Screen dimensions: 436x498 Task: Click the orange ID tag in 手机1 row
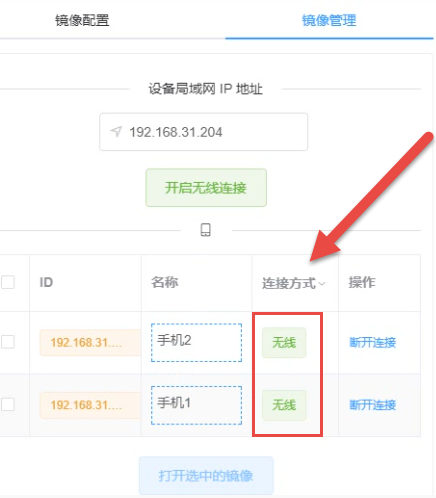[90, 405]
